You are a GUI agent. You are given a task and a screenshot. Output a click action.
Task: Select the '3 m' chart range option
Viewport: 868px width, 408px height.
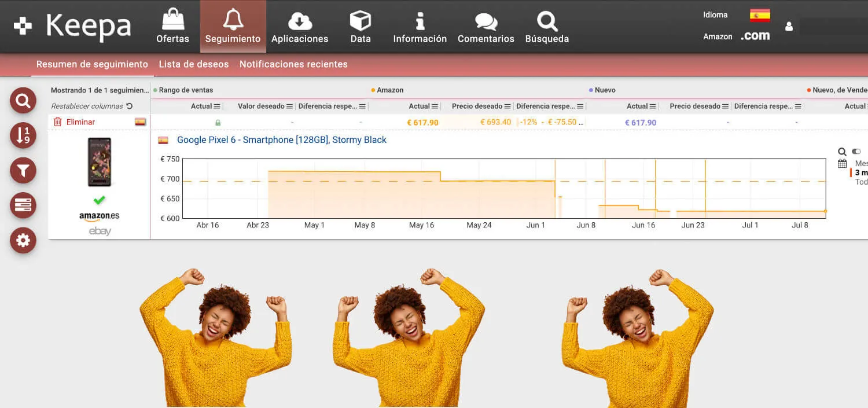coord(861,173)
